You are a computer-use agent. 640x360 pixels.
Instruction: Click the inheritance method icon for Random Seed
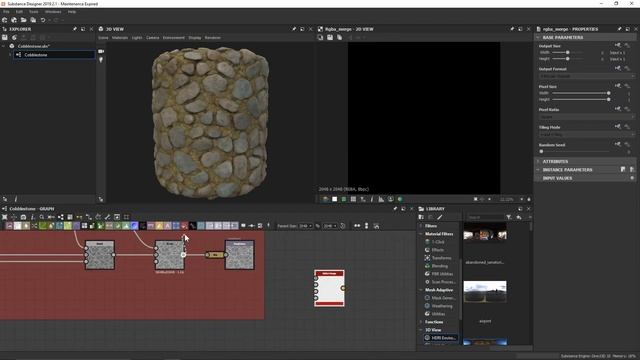click(618, 144)
